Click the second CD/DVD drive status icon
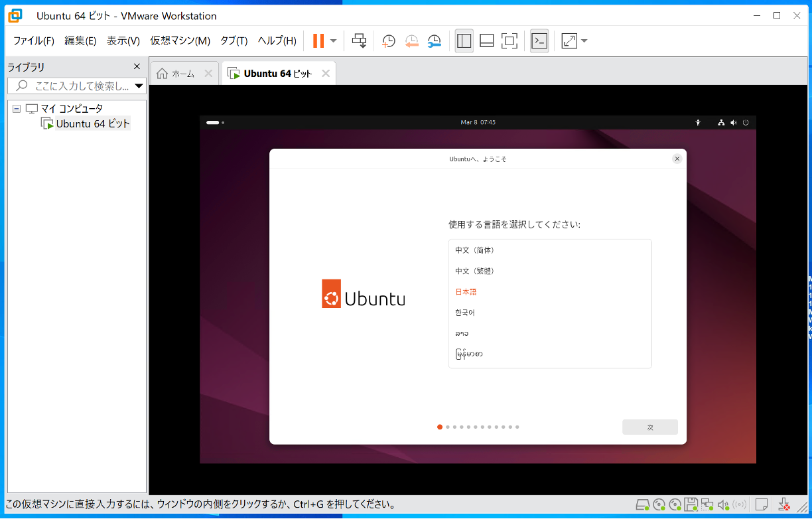 (x=675, y=505)
